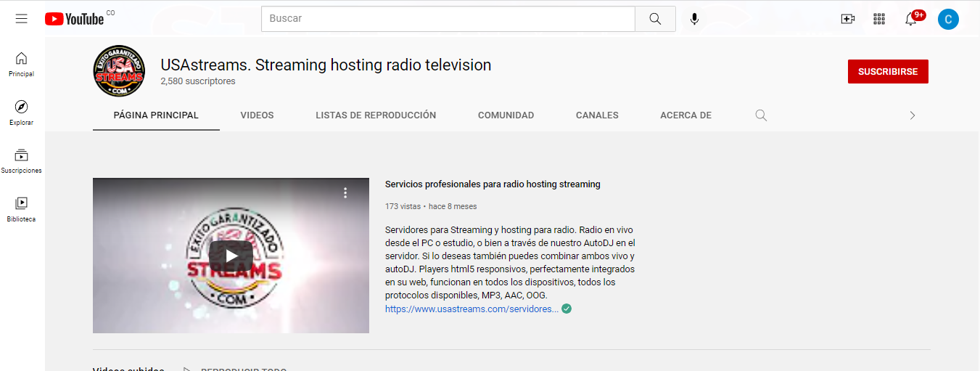Click the featured video thumbnail
Screen dimensions: 980x371
click(231, 256)
